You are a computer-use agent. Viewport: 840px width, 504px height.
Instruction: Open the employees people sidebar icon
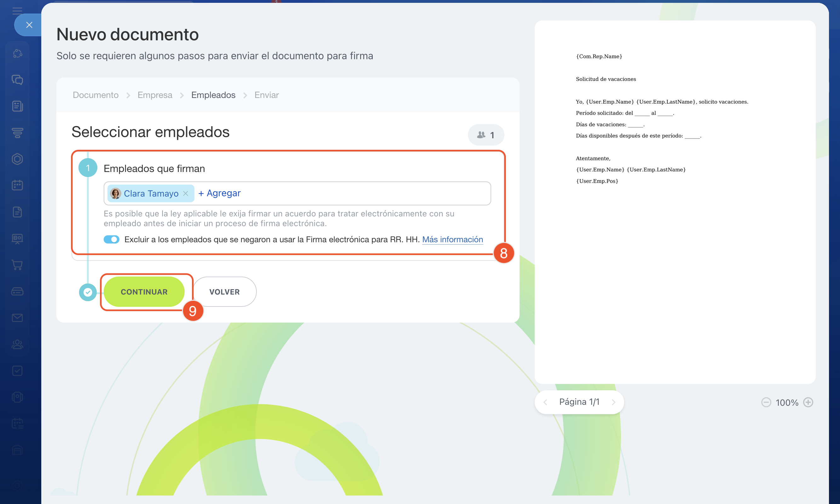pos(17,344)
